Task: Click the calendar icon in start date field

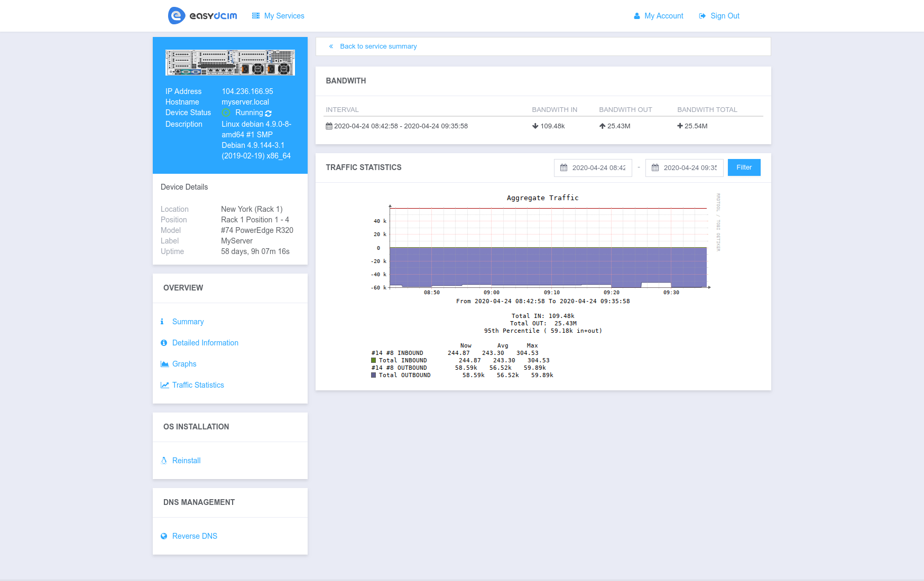Action: tap(563, 167)
